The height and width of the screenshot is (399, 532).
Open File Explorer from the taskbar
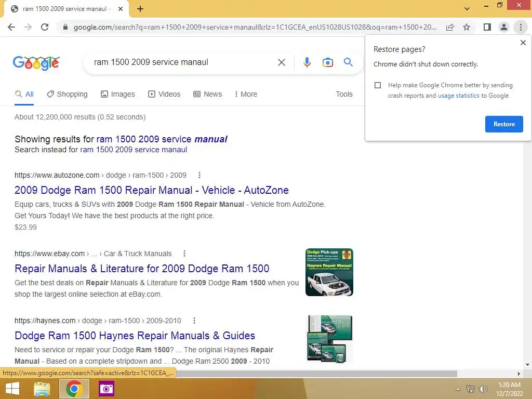click(42, 389)
